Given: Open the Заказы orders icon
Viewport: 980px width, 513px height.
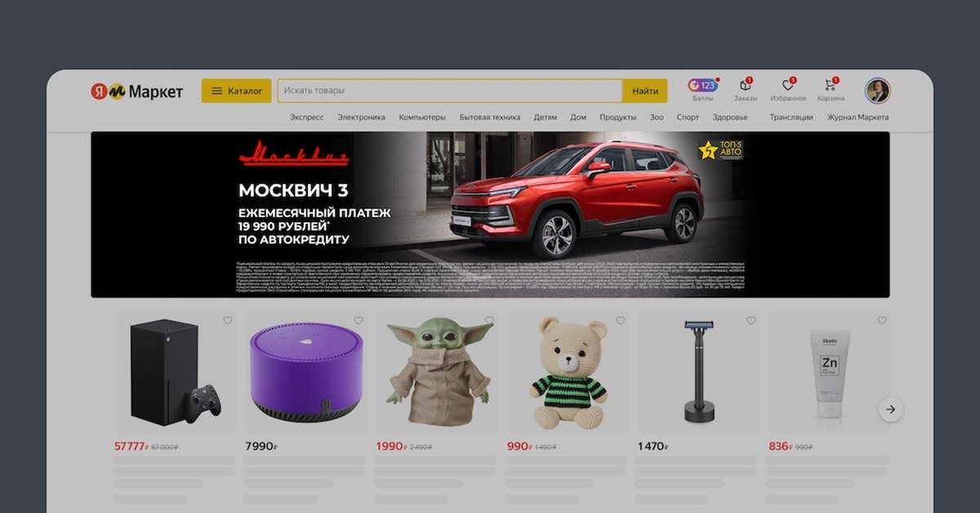Looking at the screenshot, I should (745, 86).
